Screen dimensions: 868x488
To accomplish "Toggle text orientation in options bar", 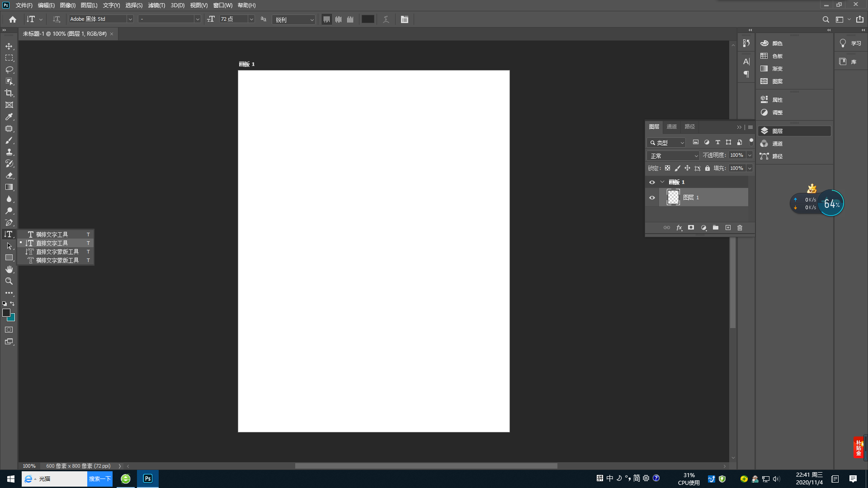I will click(x=57, y=19).
